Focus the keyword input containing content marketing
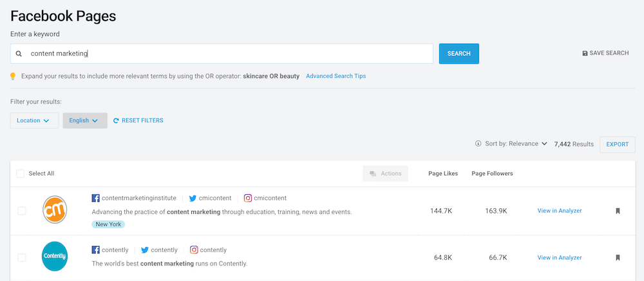The image size is (644, 281). pos(225,54)
